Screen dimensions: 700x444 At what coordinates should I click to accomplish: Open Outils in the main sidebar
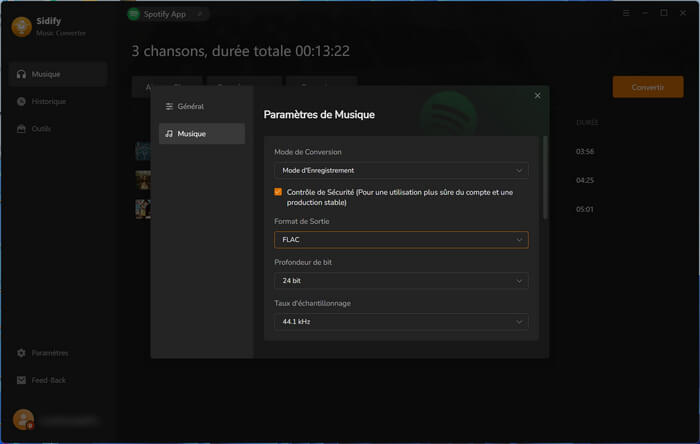[58, 129]
